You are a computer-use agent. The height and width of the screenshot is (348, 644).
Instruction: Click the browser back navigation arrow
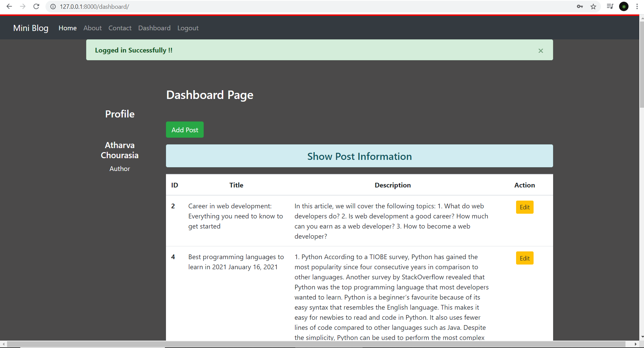pos(9,6)
